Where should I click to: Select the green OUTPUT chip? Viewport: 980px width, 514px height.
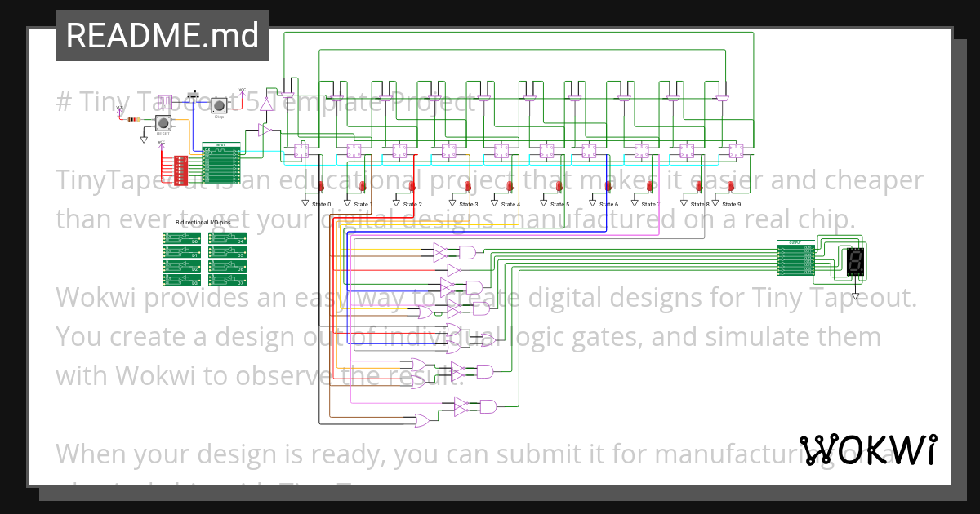(x=795, y=259)
